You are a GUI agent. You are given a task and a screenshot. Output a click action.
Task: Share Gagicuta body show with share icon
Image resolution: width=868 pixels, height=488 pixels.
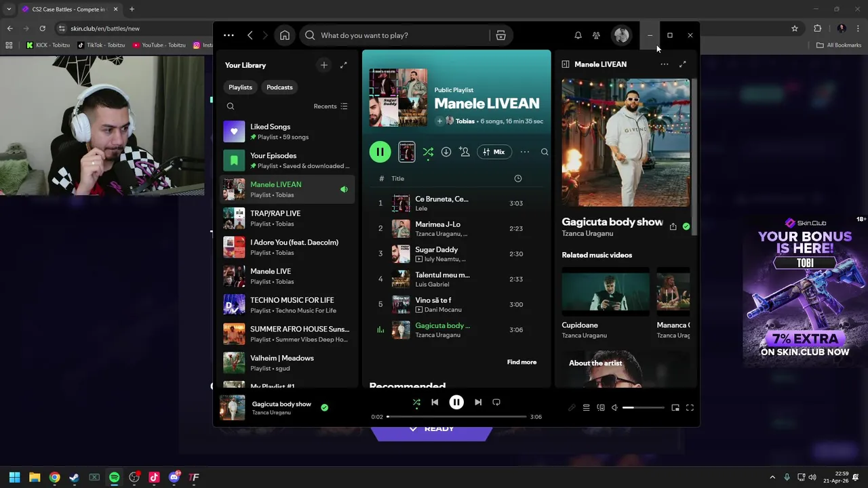673,227
